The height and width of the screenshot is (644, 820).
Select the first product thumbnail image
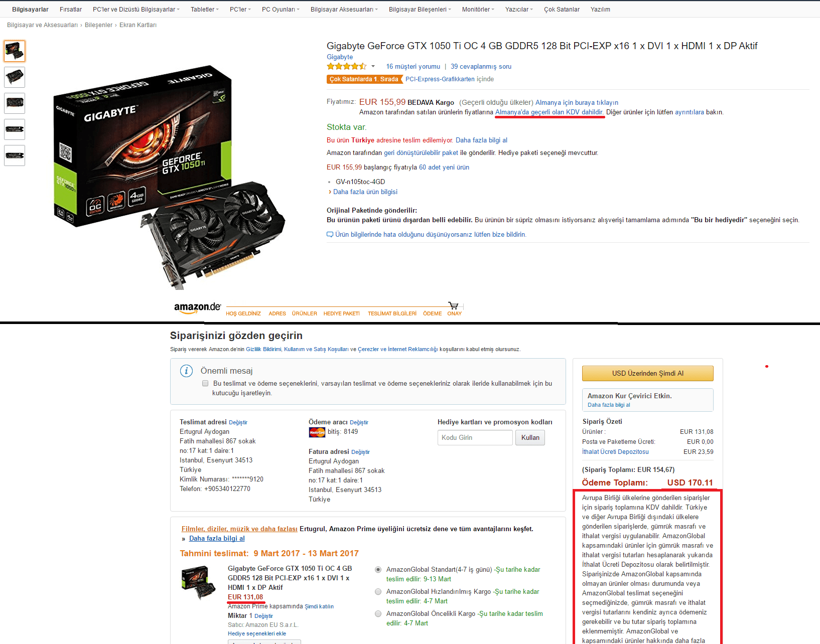[x=15, y=51]
